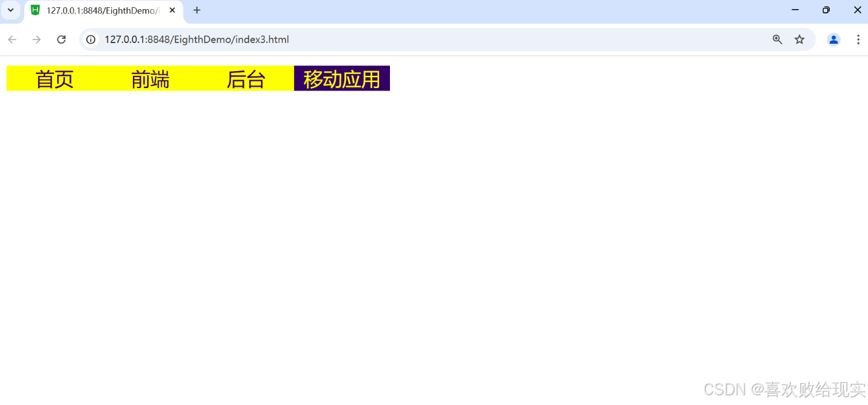Restore down the browser window
Screen dimensions: 868x405
coord(826,10)
